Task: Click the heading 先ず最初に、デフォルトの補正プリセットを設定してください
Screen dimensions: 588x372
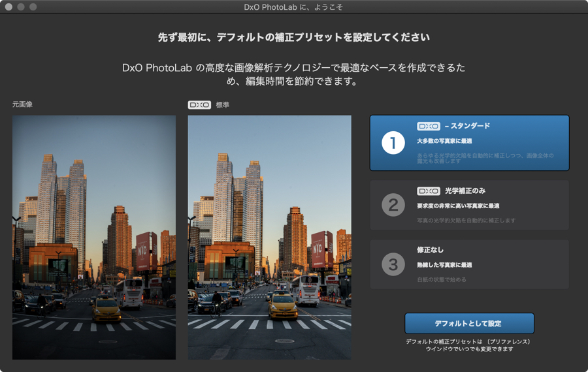Action: point(293,37)
